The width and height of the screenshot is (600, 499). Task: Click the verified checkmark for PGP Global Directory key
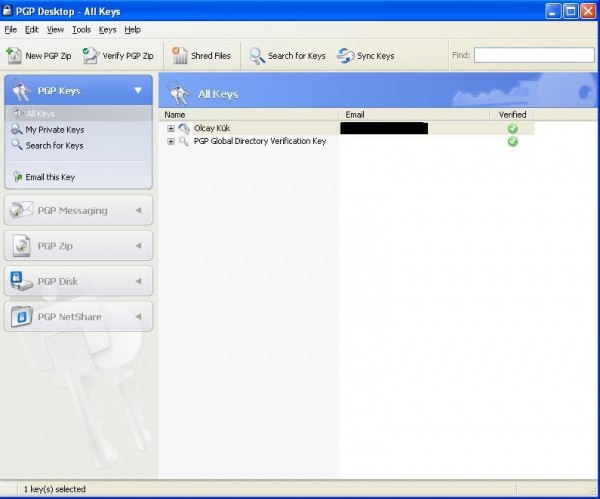click(x=512, y=142)
